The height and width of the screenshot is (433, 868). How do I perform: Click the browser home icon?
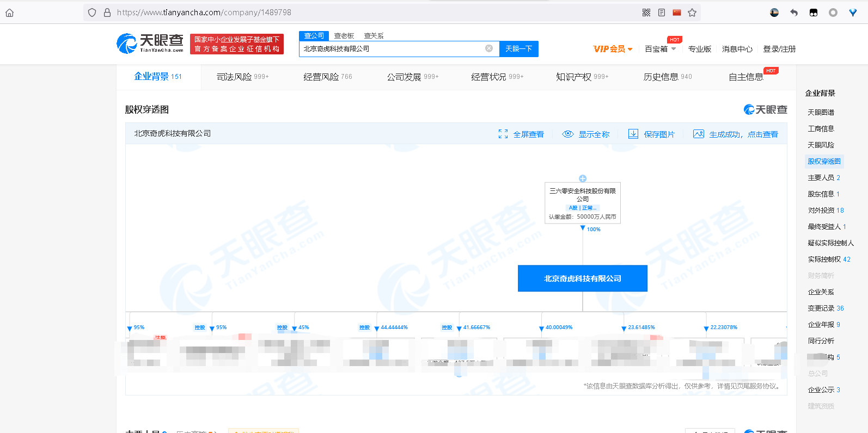(9, 13)
